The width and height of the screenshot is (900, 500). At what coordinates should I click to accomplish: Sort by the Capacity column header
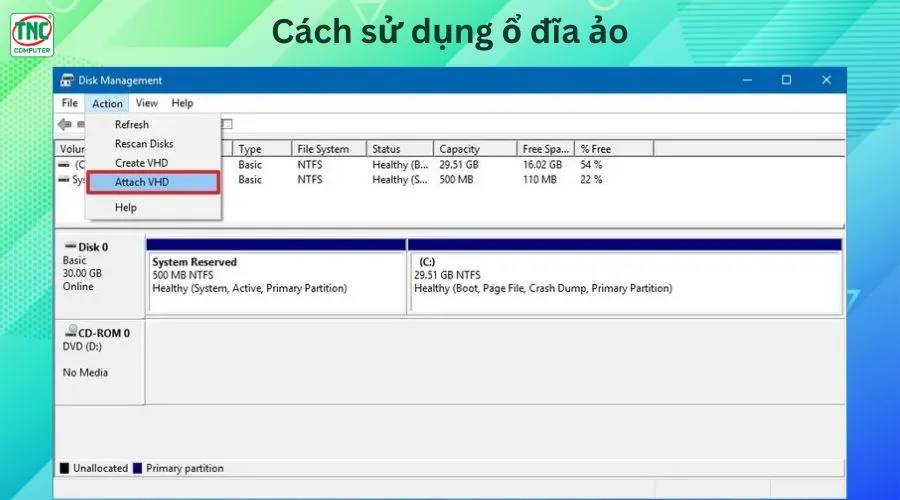point(475,149)
